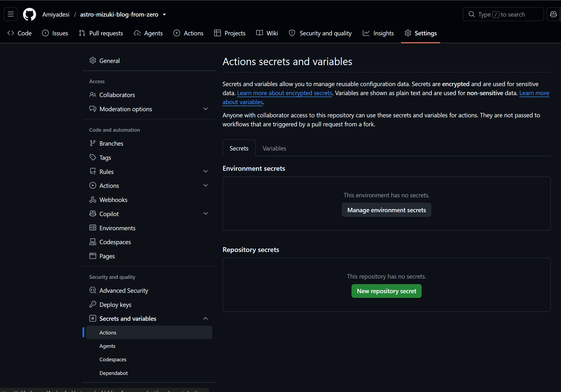This screenshot has height=392, width=561.
Task: Click the GitHub logo home icon
Action: tap(29, 14)
